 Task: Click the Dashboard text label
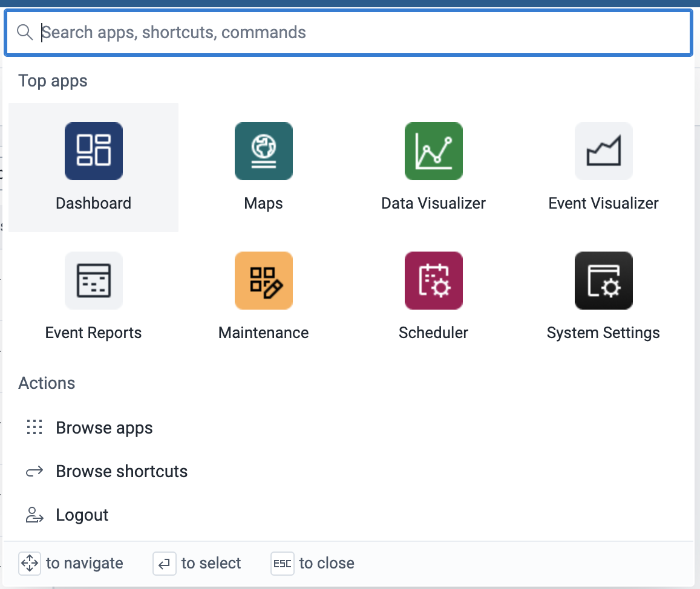(94, 203)
